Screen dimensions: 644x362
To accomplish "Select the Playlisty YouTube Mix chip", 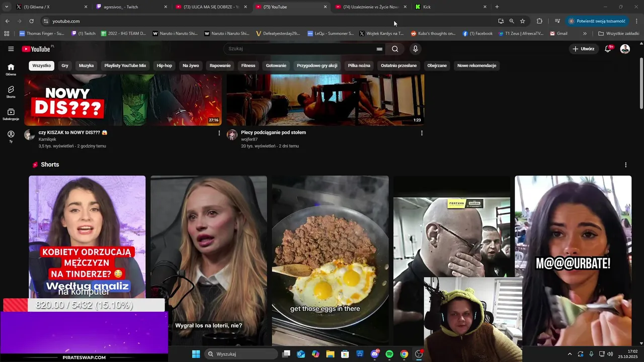I will coord(125,65).
